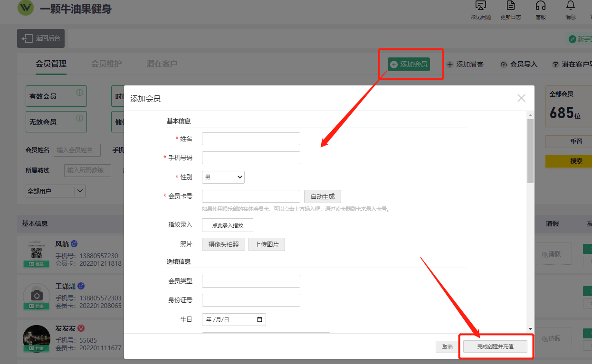Click the 添加潜客 plus icon
The width and height of the screenshot is (592, 364).
point(450,64)
